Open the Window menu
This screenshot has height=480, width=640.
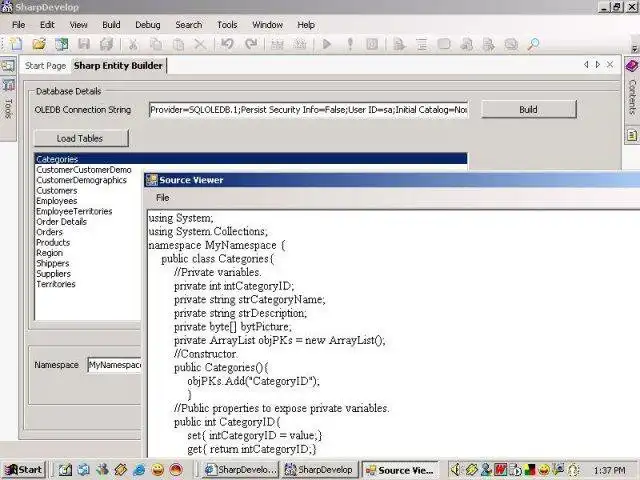point(267,25)
